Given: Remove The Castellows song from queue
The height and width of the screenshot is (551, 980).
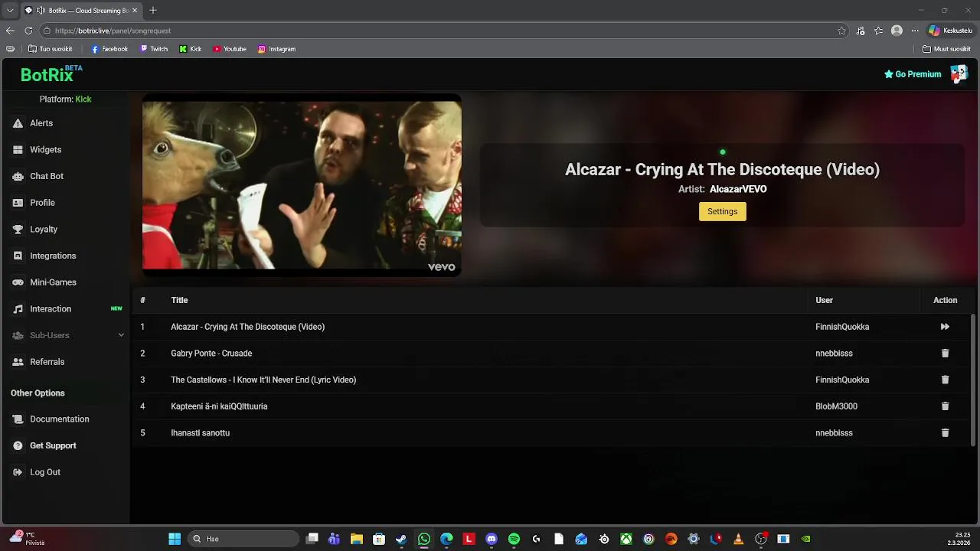Looking at the screenshot, I should point(945,380).
